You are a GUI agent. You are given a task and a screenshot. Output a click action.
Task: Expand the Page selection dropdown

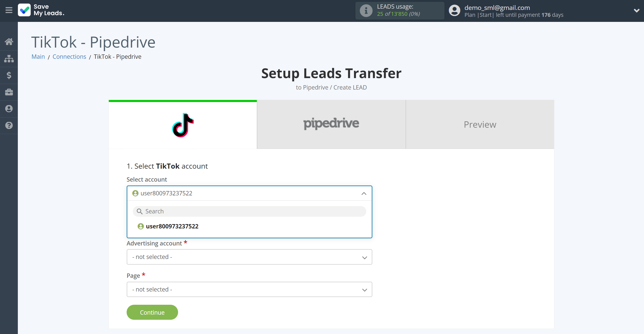tap(249, 289)
